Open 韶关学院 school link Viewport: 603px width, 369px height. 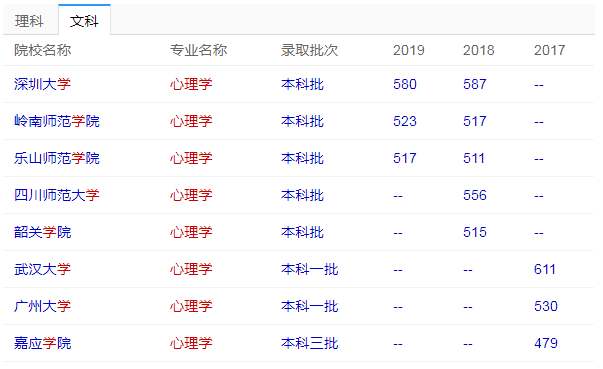click(x=43, y=232)
